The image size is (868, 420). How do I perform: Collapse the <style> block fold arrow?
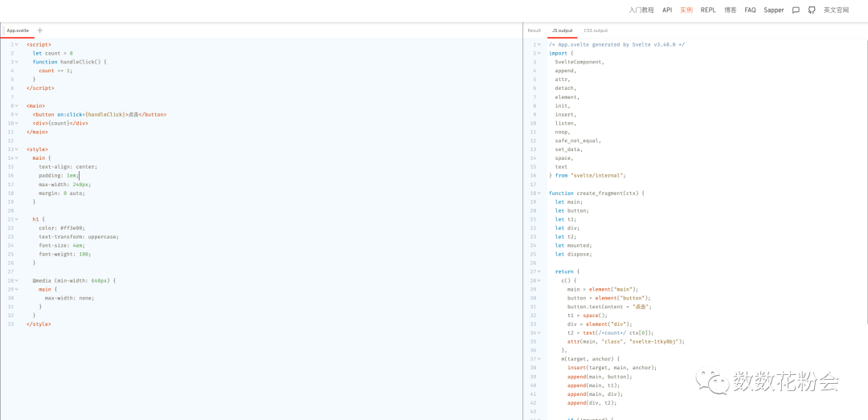[17, 149]
